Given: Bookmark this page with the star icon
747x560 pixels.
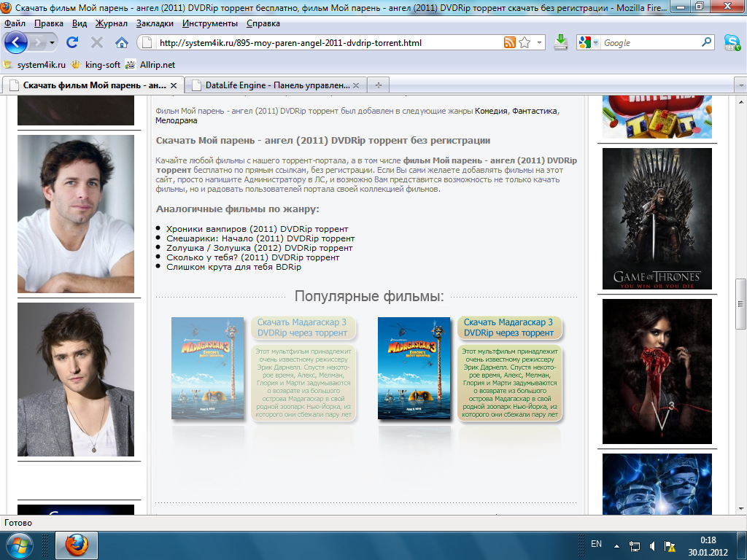Looking at the screenshot, I should (525, 43).
